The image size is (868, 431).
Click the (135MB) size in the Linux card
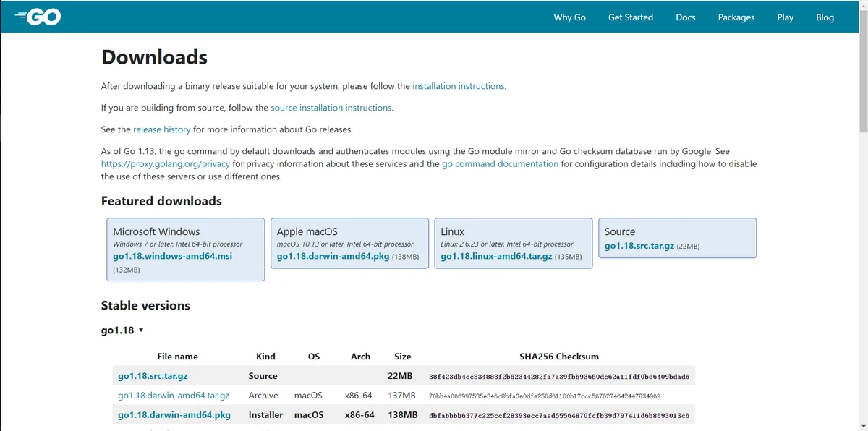click(x=569, y=257)
